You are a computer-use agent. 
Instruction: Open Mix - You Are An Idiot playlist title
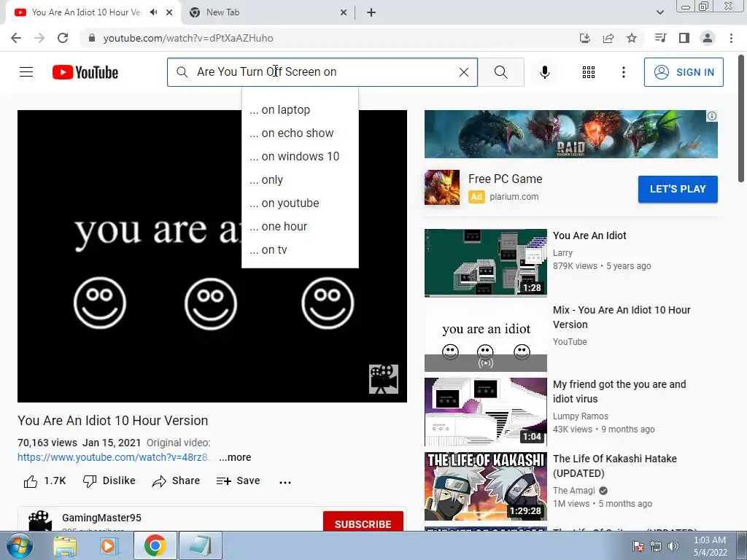click(x=622, y=317)
